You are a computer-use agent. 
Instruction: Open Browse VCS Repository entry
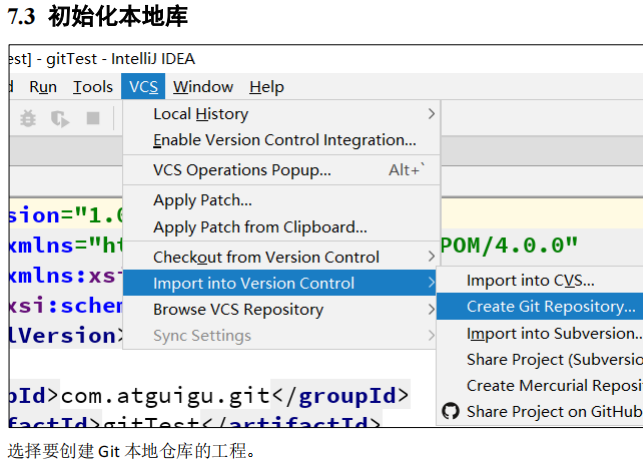(279, 309)
